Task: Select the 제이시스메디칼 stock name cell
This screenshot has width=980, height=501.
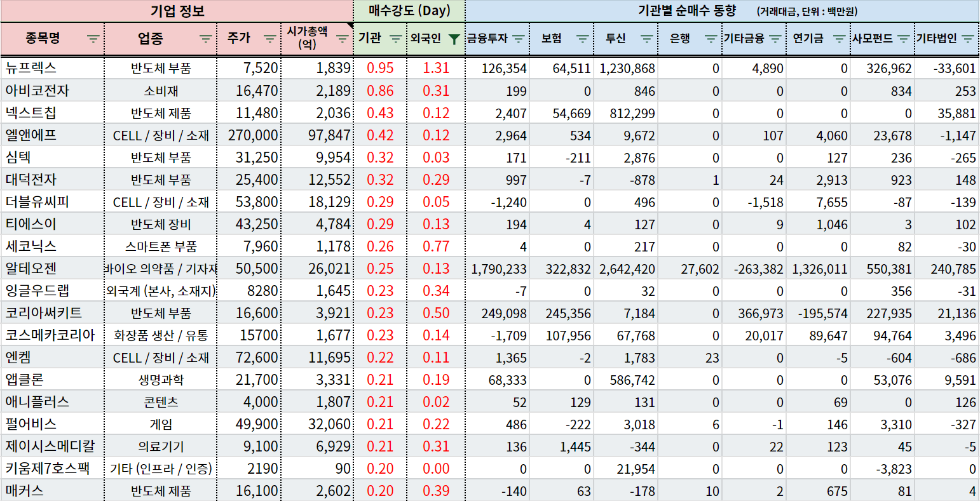Action: coord(52,446)
